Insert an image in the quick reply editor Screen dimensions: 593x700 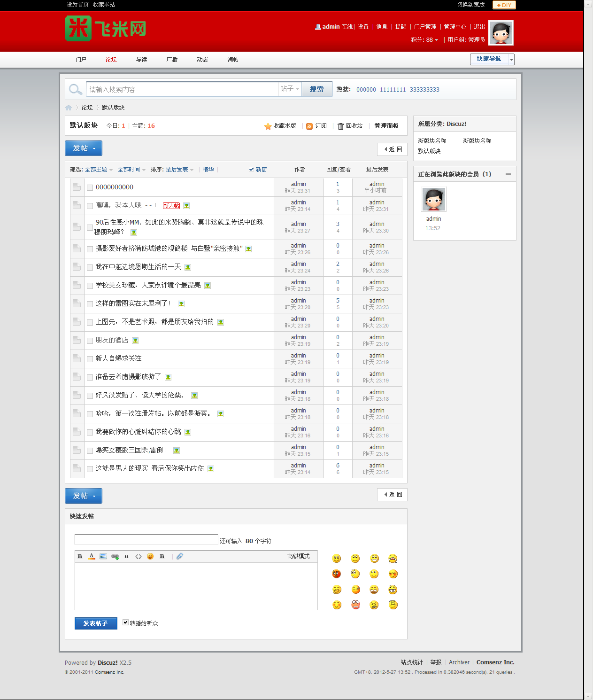103,556
